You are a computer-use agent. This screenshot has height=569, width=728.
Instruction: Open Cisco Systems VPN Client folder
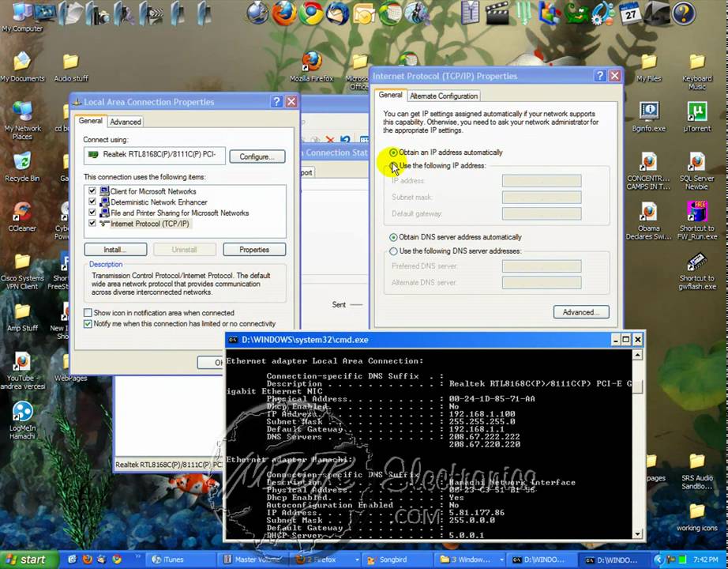[22, 272]
